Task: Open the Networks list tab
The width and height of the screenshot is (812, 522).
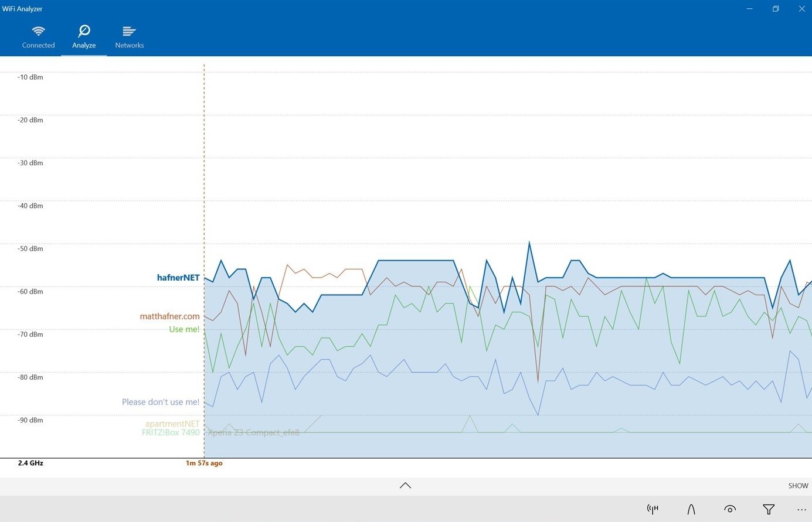Action: pos(129,37)
